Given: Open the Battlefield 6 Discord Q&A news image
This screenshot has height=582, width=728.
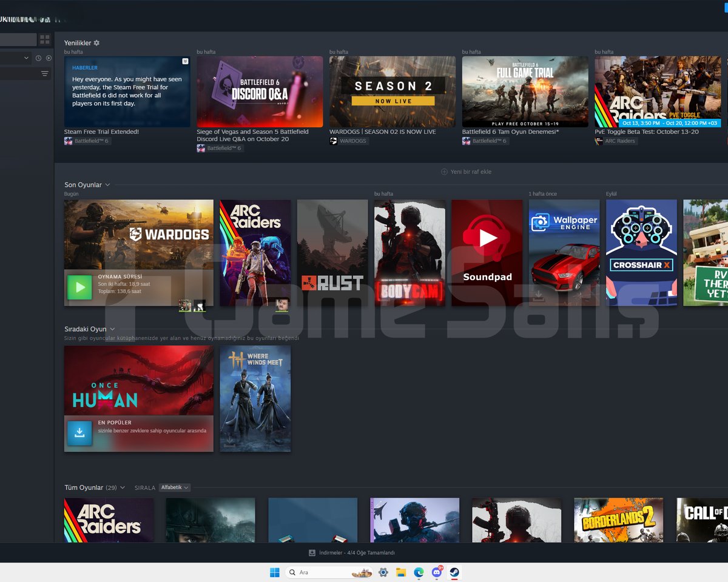Looking at the screenshot, I should click(260, 92).
